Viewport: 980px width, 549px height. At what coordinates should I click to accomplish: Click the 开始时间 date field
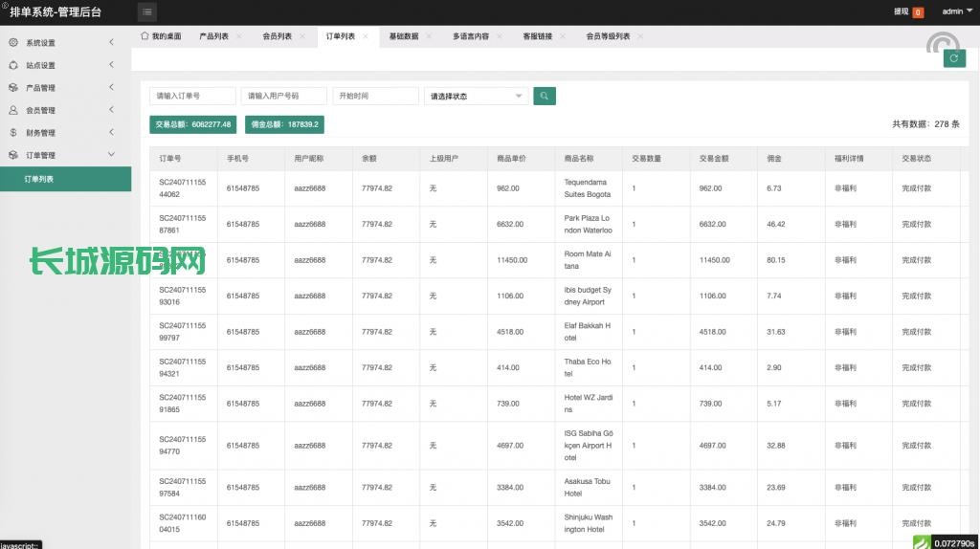pyautogui.click(x=375, y=96)
